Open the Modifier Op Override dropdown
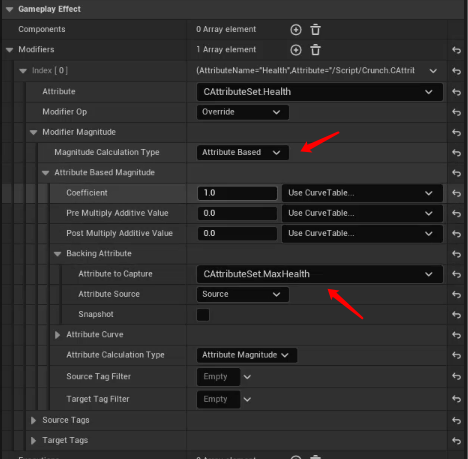Screen dimensions: 468x459 pos(243,112)
